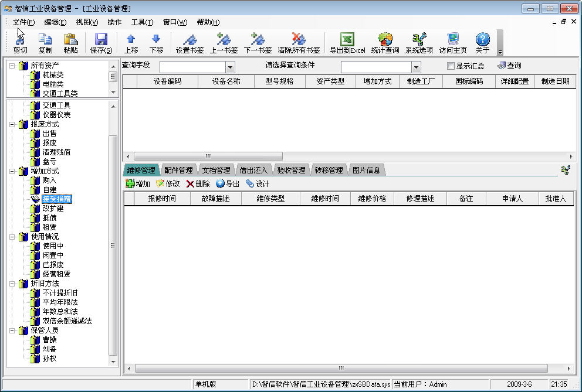The image size is (582, 392).
Task: Collapse the 报废方式 tree node
Action: tap(12, 124)
